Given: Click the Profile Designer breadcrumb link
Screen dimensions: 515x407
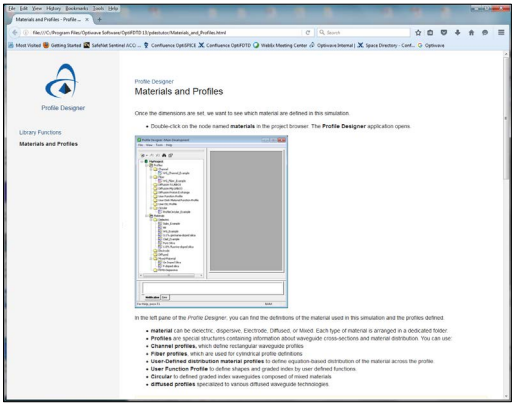Looking at the screenshot, I should pyautogui.click(x=154, y=82).
